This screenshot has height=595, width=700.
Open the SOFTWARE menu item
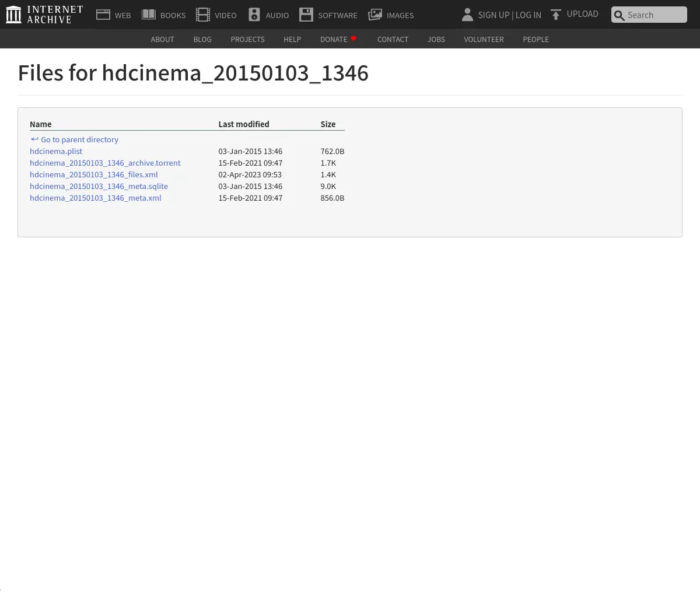click(x=338, y=15)
